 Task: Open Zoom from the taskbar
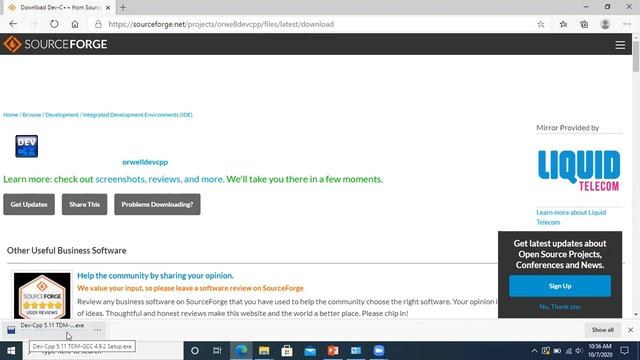tap(379, 351)
